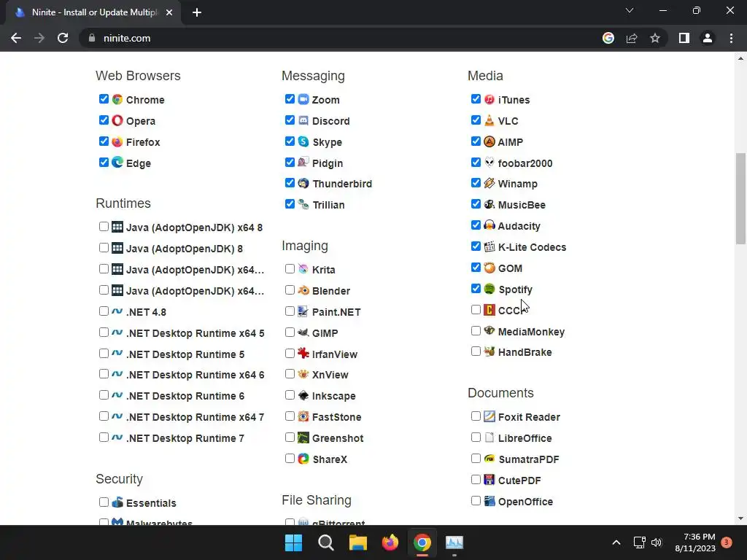Click the iTunes music note icon
Viewport: 747px width, 560px height.
coord(489,99)
